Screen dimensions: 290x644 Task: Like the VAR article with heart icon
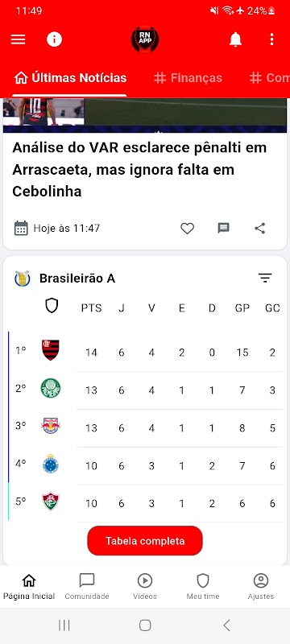point(188,229)
